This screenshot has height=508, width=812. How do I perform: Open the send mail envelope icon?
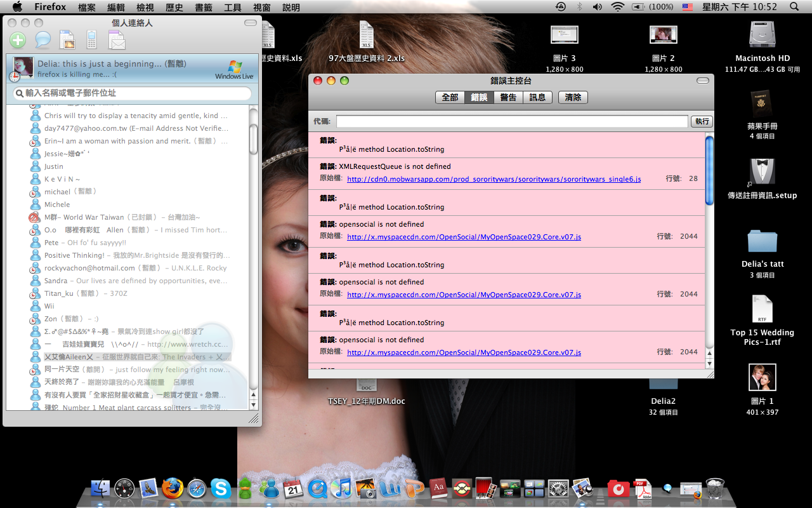coord(117,41)
